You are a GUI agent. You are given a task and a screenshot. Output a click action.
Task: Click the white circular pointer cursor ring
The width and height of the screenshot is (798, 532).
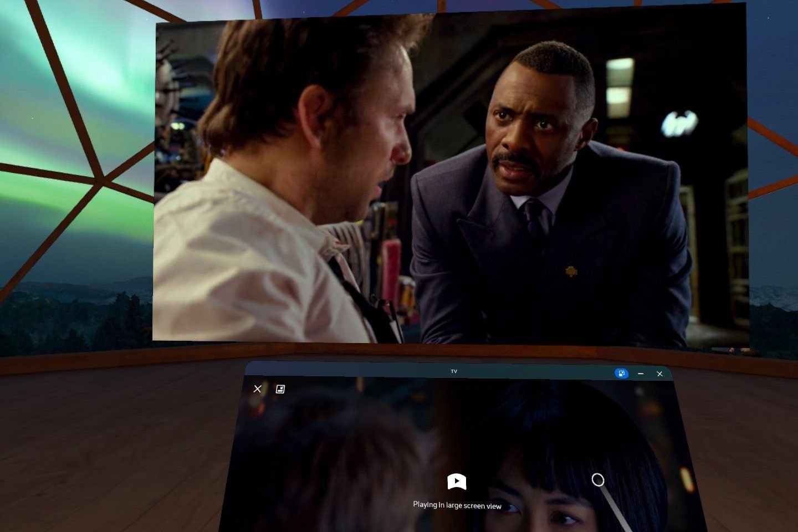point(597,480)
